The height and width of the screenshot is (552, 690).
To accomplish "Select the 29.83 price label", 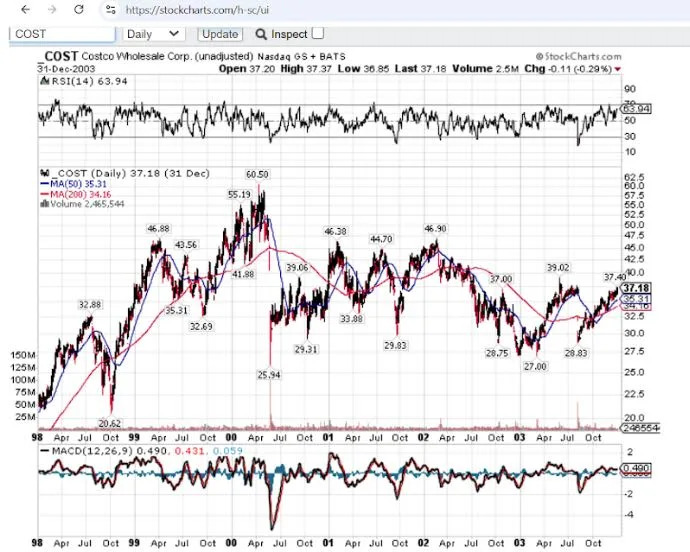I will pyautogui.click(x=395, y=346).
